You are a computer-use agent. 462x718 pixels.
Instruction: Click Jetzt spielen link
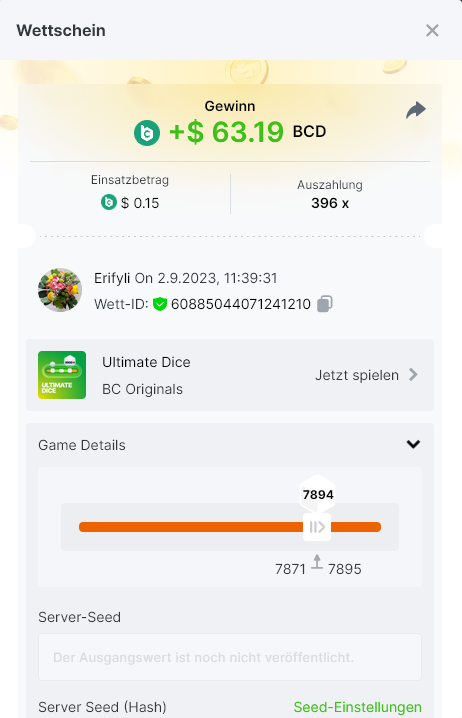(357, 375)
